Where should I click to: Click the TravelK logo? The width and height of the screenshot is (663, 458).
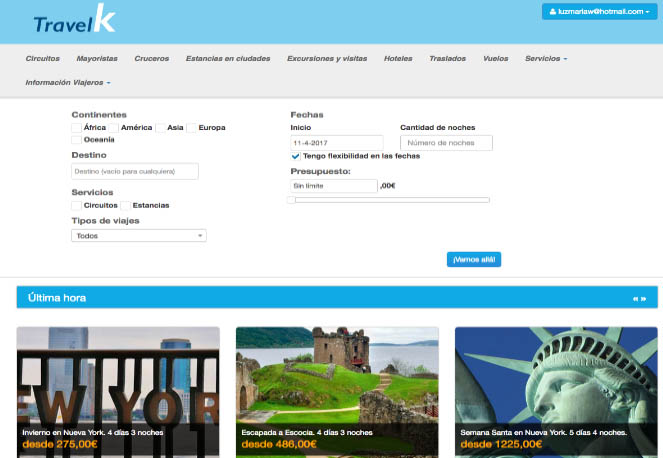(x=74, y=21)
